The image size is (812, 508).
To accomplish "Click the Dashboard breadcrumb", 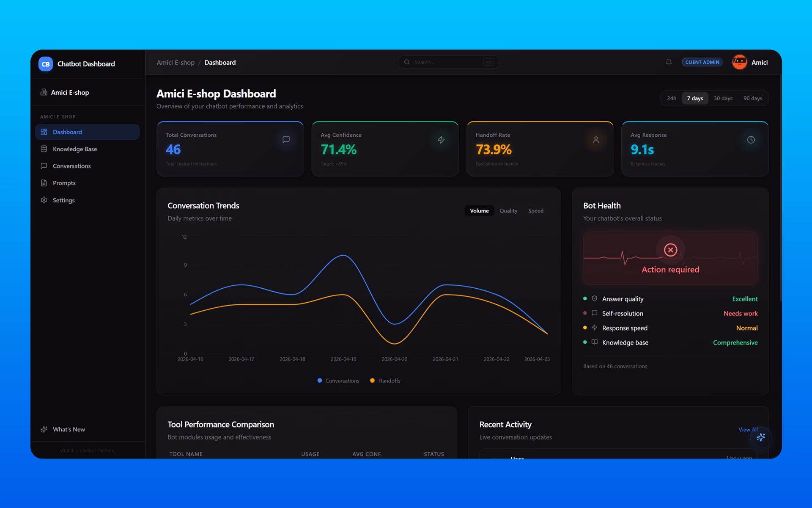I will (220, 62).
